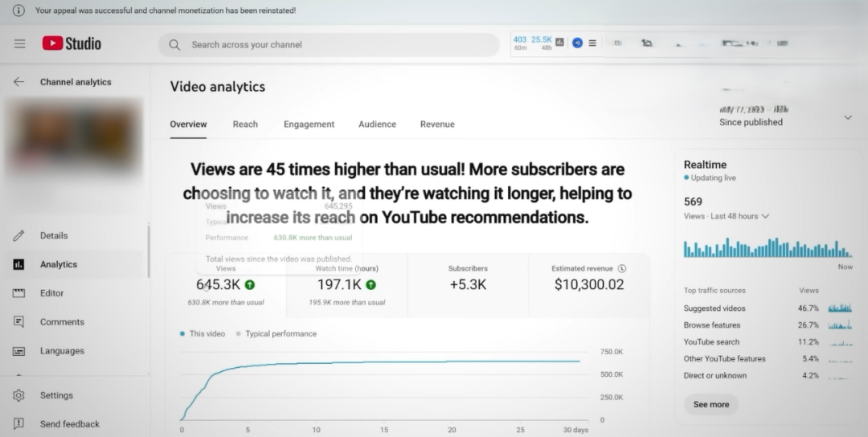868x437 pixels.
Task: Open video Details pencil icon
Action: 19,235
